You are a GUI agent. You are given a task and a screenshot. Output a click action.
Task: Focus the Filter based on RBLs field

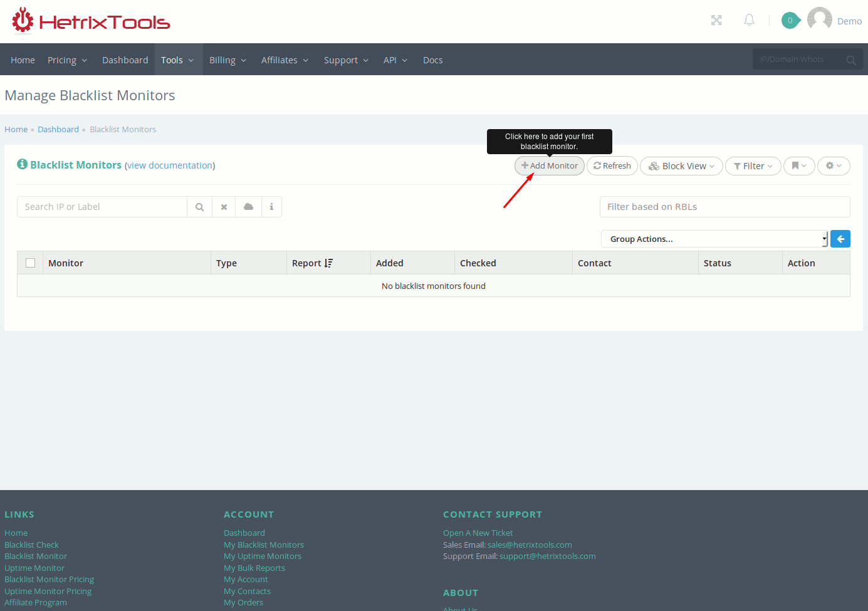(724, 207)
